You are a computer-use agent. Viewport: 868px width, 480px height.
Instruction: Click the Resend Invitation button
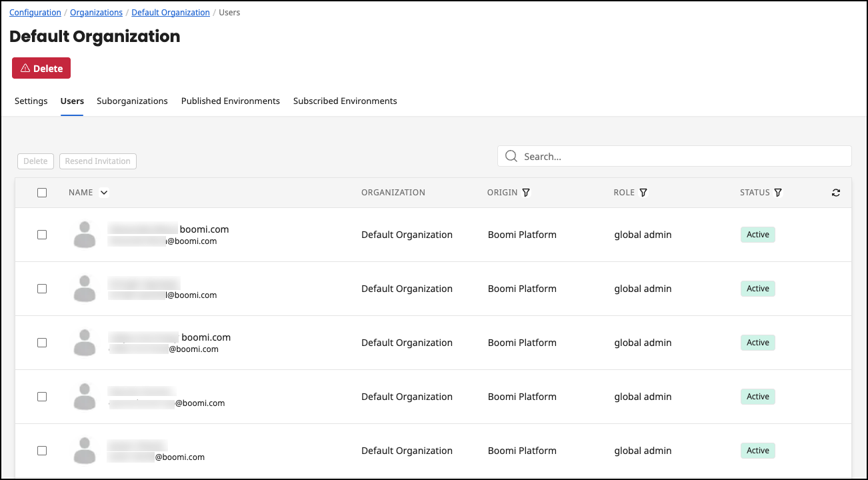(x=97, y=161)
